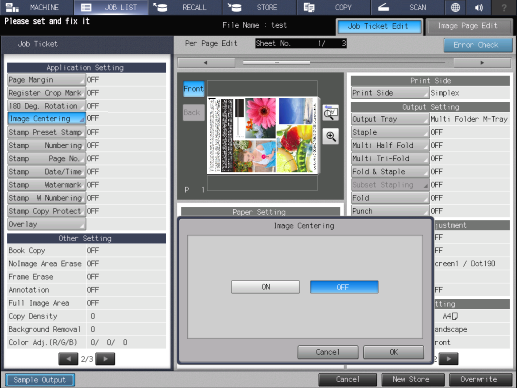Switch to Image Page Edit tab

[x=469, y=26]
